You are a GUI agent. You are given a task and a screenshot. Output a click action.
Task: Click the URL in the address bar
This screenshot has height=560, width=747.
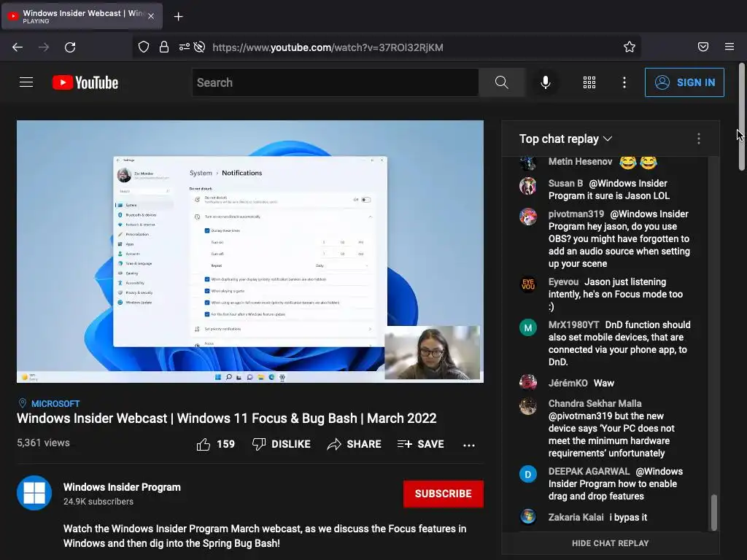328,47
